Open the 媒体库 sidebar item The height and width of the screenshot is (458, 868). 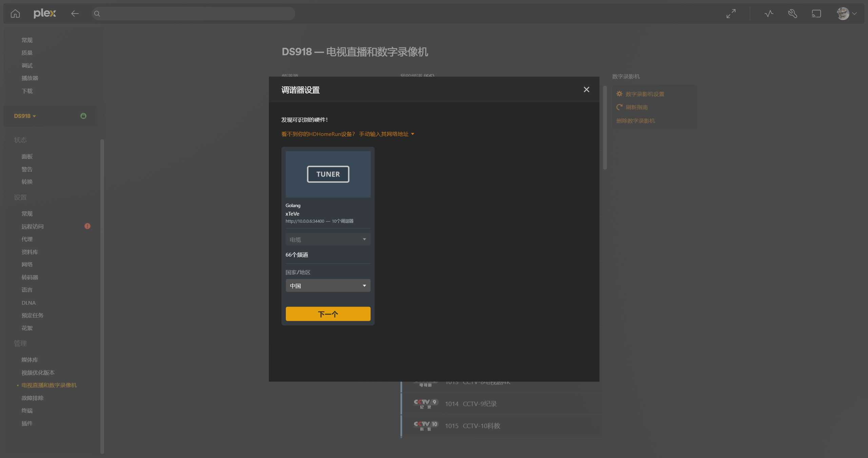tap(30, 360)
